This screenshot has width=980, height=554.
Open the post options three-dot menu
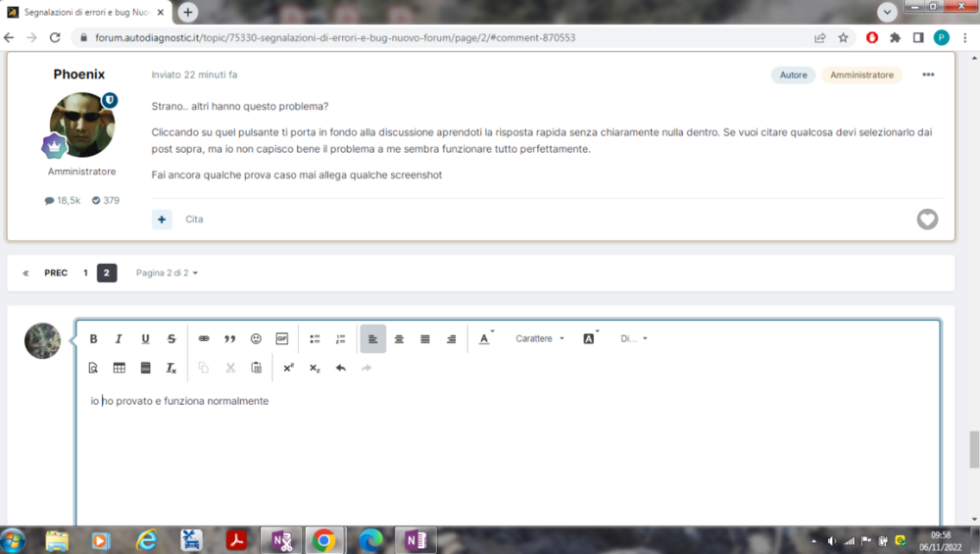point(928,75)
